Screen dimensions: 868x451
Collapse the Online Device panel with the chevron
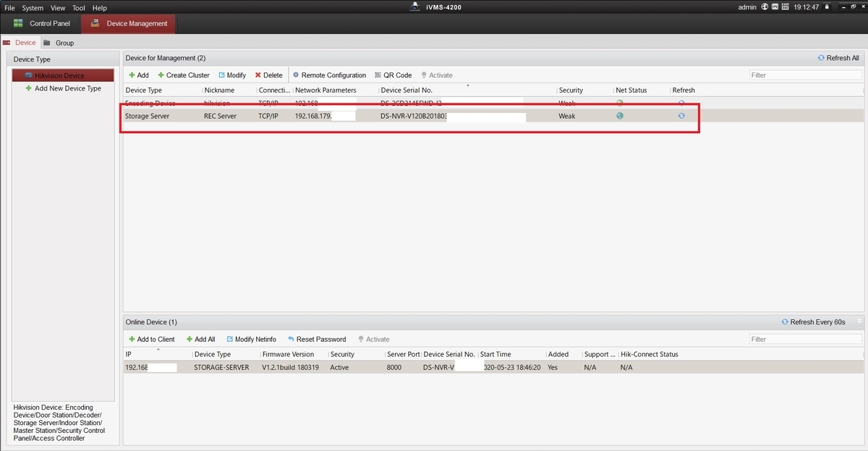coord(859,321)
